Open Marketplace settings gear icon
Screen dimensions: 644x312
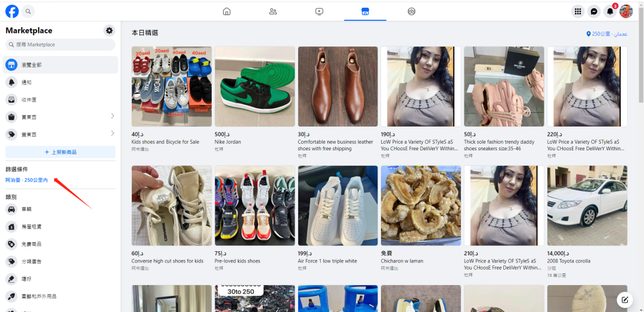tap(109, 30)
